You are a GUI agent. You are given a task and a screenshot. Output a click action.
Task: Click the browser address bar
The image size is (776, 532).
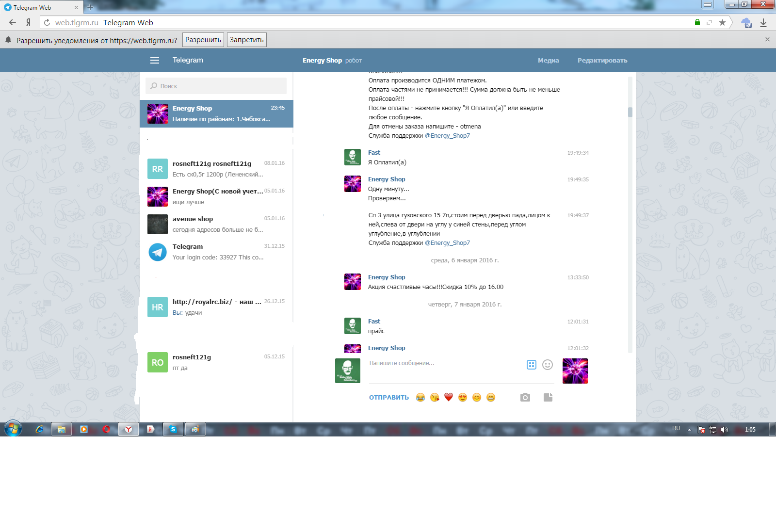(x=369, y=22)
